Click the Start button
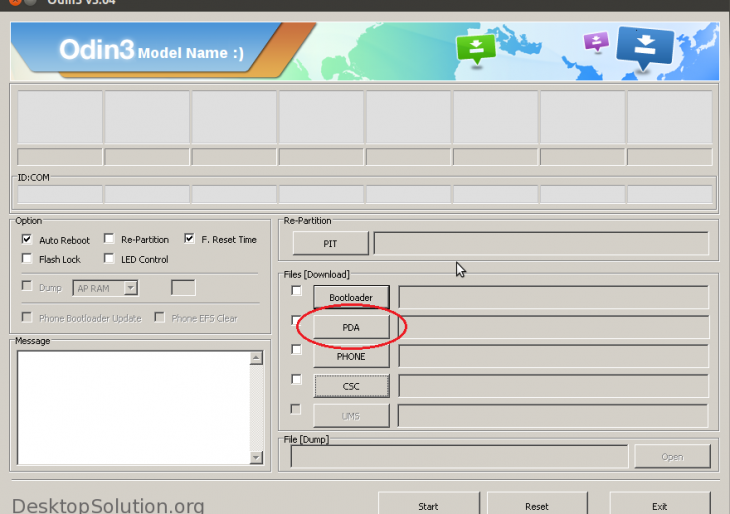Viewport: 730px width, 514px height. tap(428, 506)
